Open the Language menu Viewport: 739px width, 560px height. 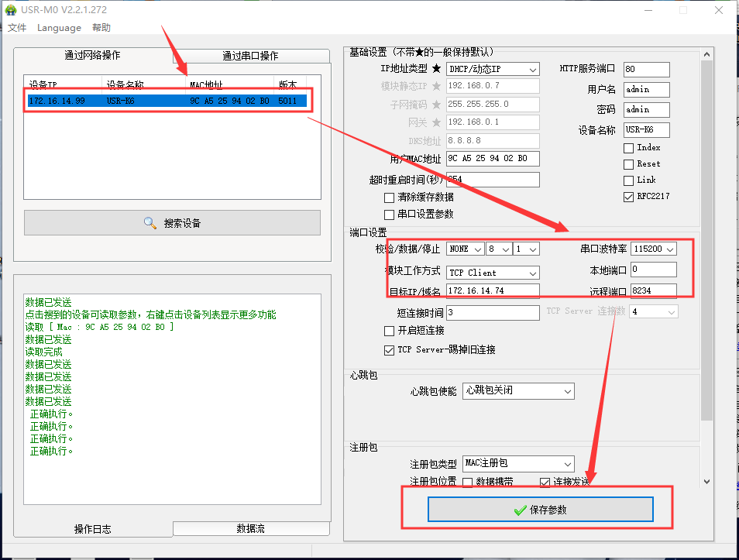click(59, 28)
